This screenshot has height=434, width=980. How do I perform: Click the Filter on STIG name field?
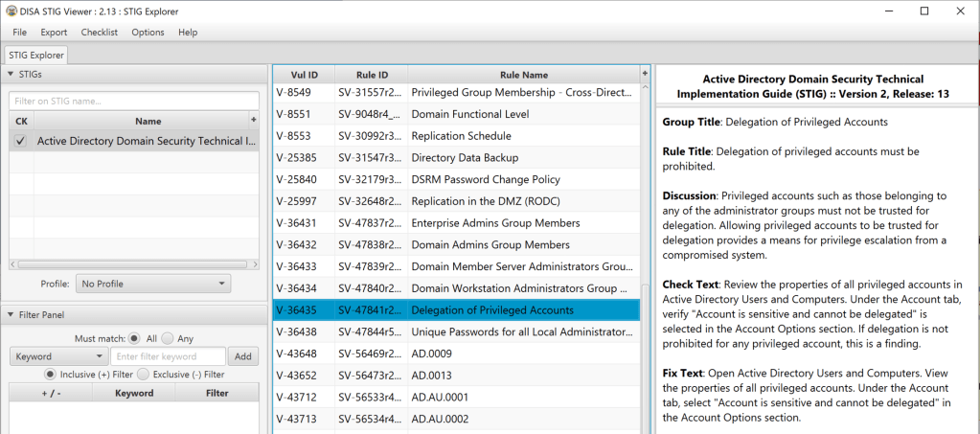click(x=134, y=101)
